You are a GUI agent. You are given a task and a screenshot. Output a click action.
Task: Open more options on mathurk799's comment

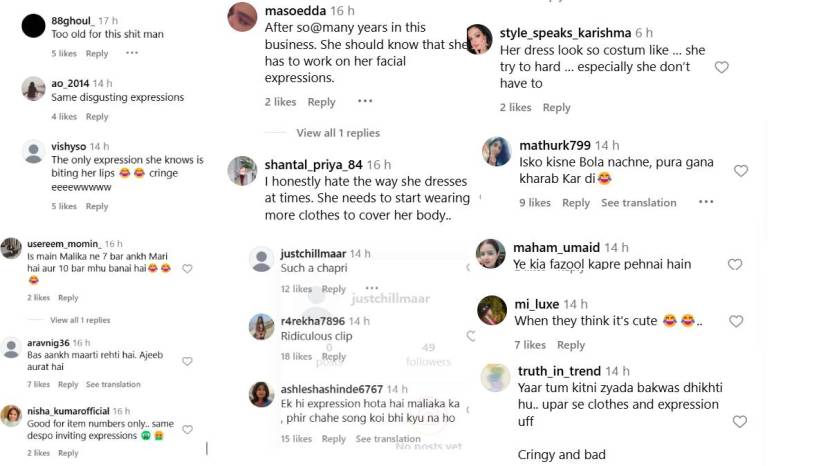706,202
